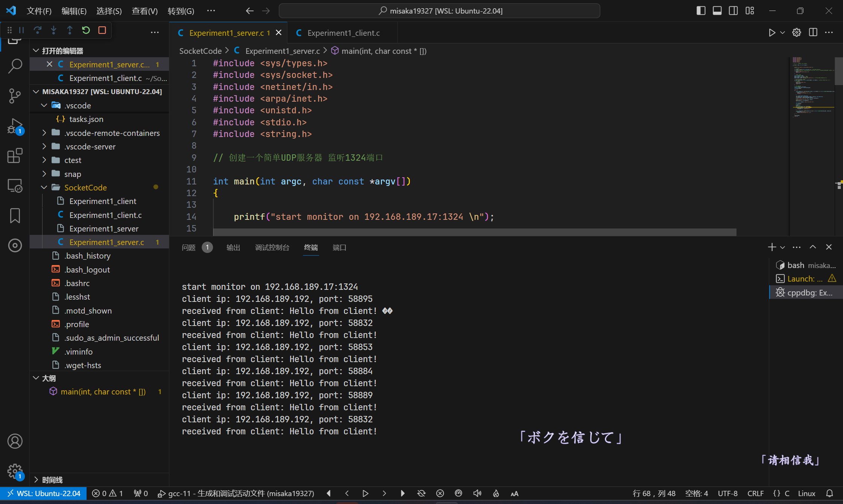
Task: Click the command center search box
Action: point(439,11)
